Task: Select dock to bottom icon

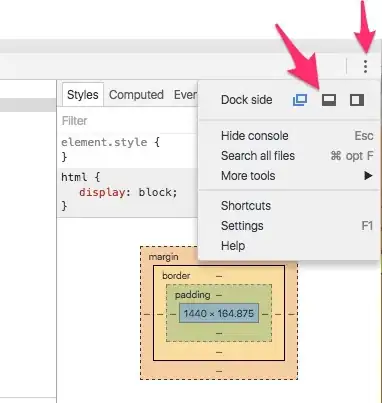Action: pyautogui.click(x=329, y=100)
